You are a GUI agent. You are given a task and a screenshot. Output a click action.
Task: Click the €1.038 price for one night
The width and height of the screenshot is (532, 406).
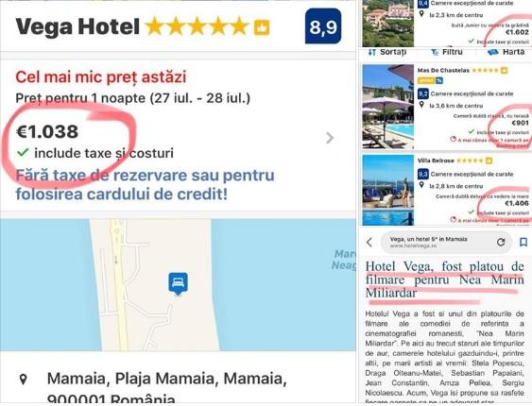click(x=47, y=131)
